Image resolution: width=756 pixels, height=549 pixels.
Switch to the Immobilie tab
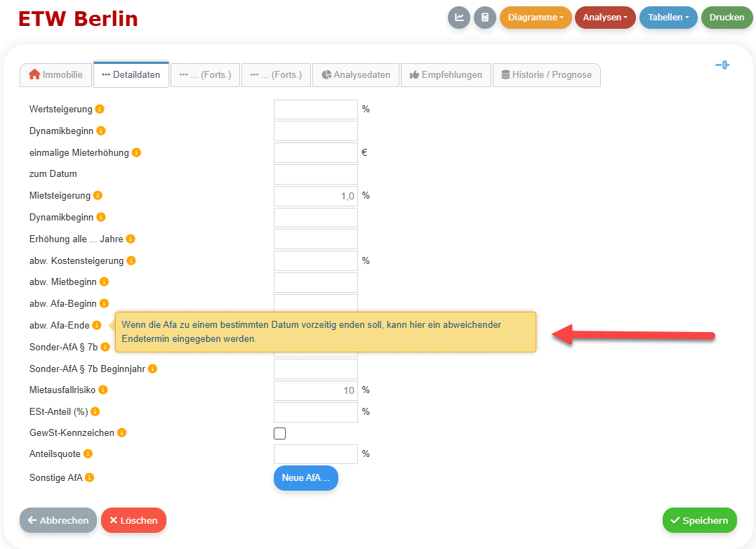[55, 75]
